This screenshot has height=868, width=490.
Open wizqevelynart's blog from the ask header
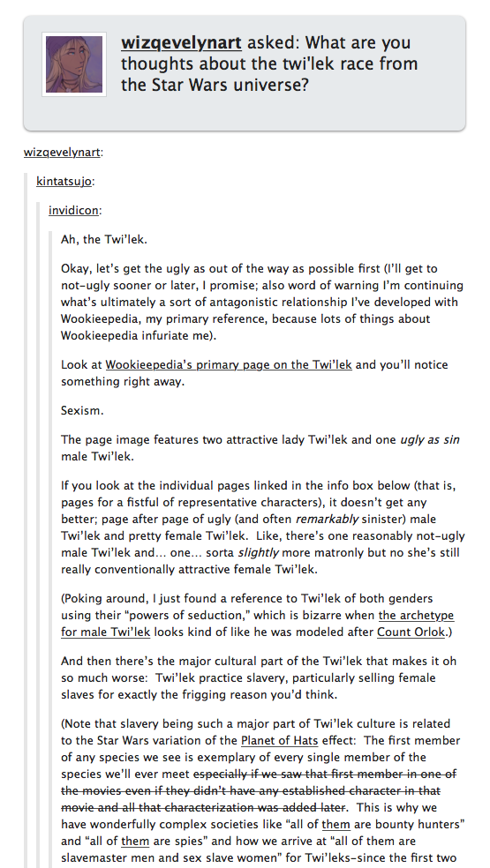pos(181,42)
